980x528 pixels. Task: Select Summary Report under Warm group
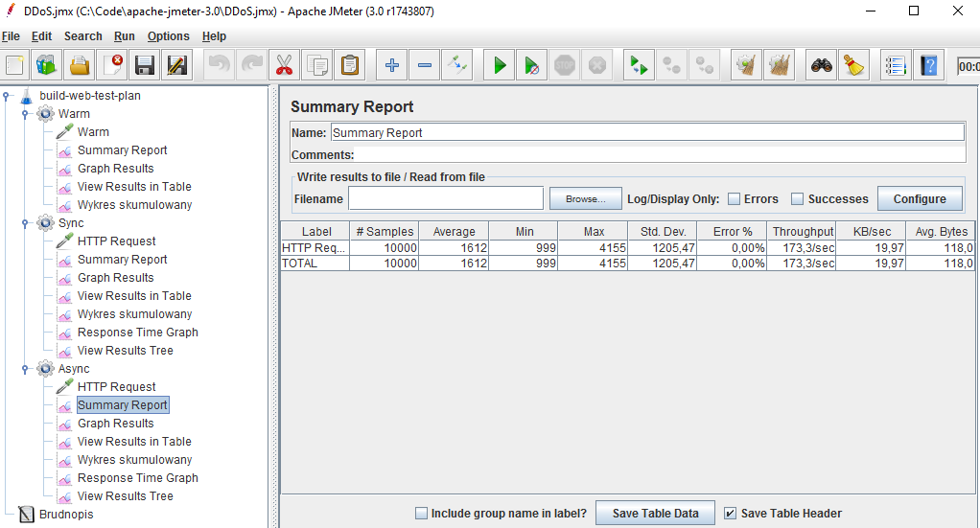point(123,149)
